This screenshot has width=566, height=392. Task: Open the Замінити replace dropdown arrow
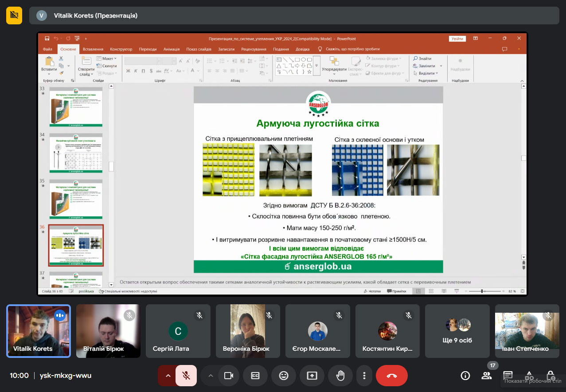click(x=441, y=66)
